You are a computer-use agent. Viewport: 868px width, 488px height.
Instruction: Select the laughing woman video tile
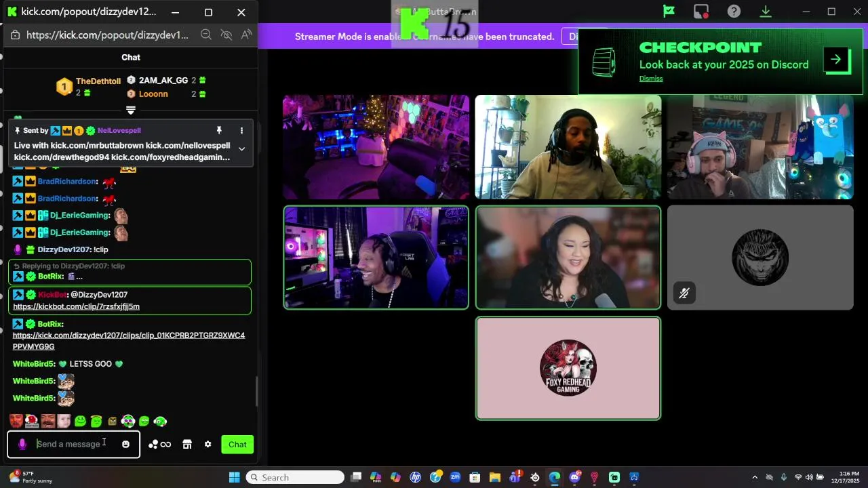coord(568,258)
